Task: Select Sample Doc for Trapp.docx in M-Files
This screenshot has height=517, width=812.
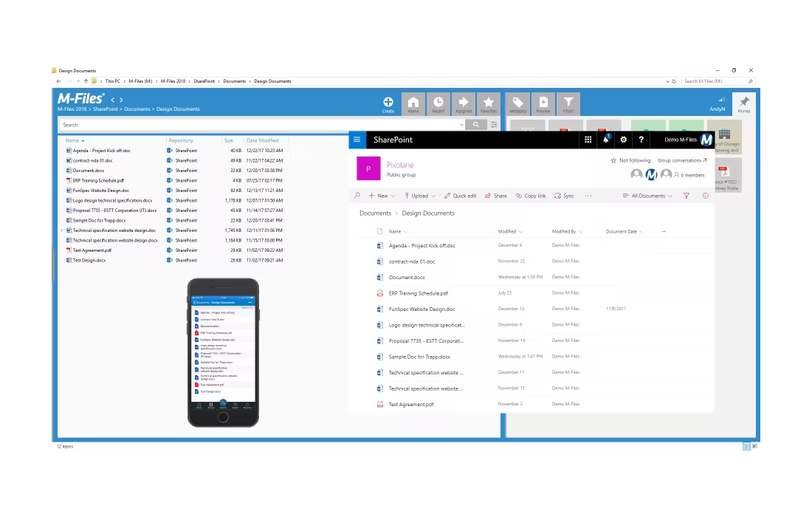Action: click(x=99, y=221)
